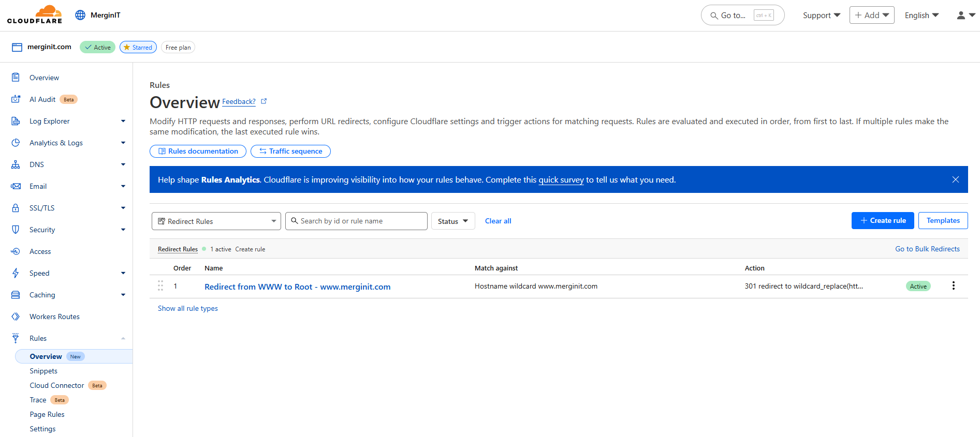
Task: Click the three-dot menu for redirect rule
Action: [953, 286]
